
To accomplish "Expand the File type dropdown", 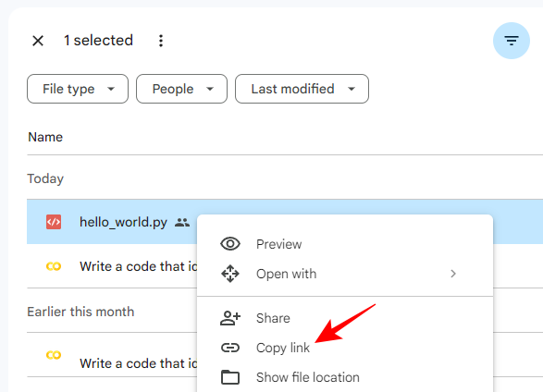I will coord(78,89).
